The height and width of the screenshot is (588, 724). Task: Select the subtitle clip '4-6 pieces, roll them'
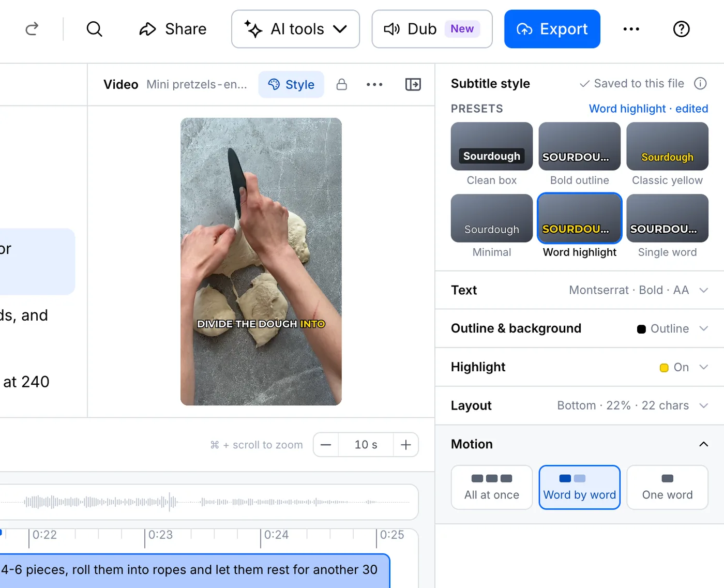[x=194, y=570]
